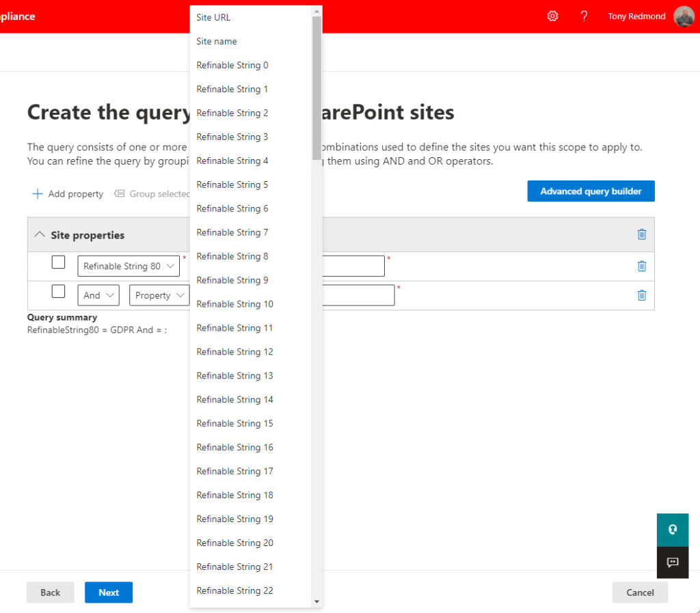
Task: Choose Refinable String 10
Action: coord(250,304)
